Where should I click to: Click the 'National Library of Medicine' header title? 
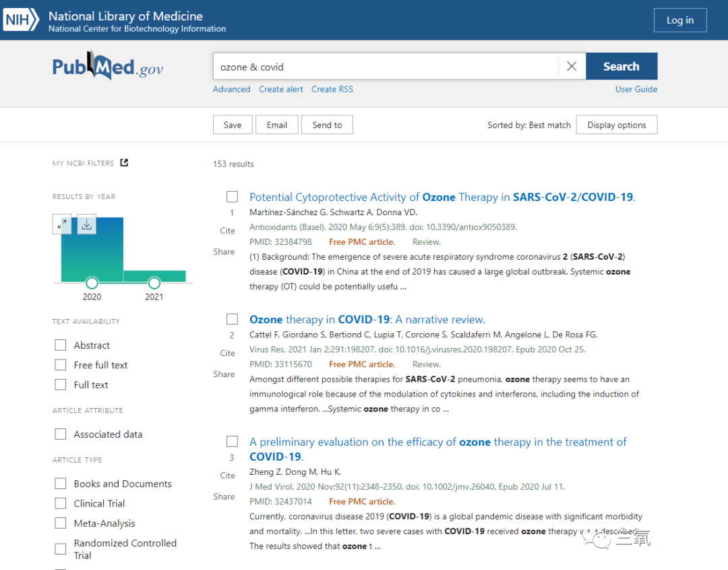pyautogui.click(x=126, y=16)
